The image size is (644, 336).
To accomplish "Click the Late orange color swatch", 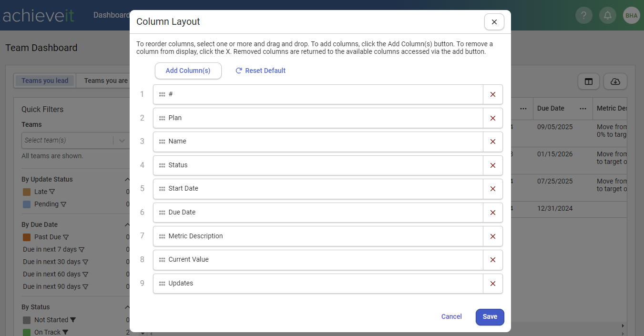I will coord(27,192).
